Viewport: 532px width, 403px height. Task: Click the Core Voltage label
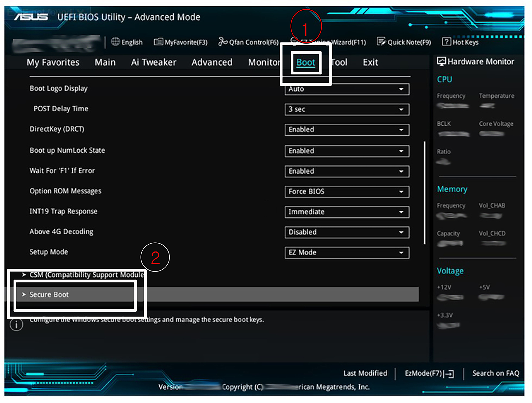[x=496, y=124]
